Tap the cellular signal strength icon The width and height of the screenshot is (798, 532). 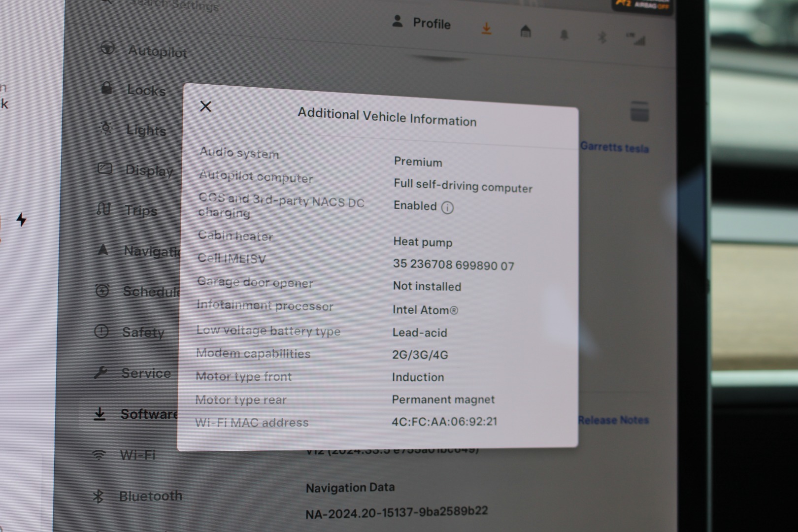click(x=636, y=39)
